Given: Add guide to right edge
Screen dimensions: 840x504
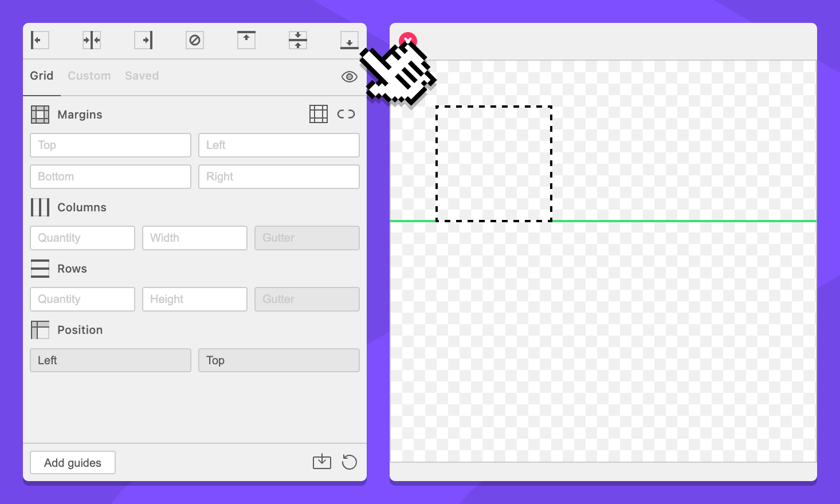Looking at the screenshot, I should pos(143,40).
